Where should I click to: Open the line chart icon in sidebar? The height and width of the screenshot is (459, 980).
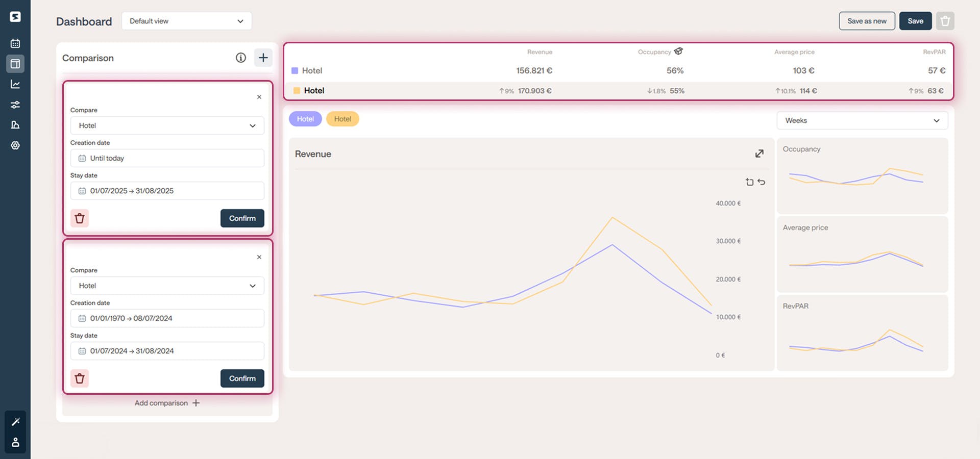(15, 84)
